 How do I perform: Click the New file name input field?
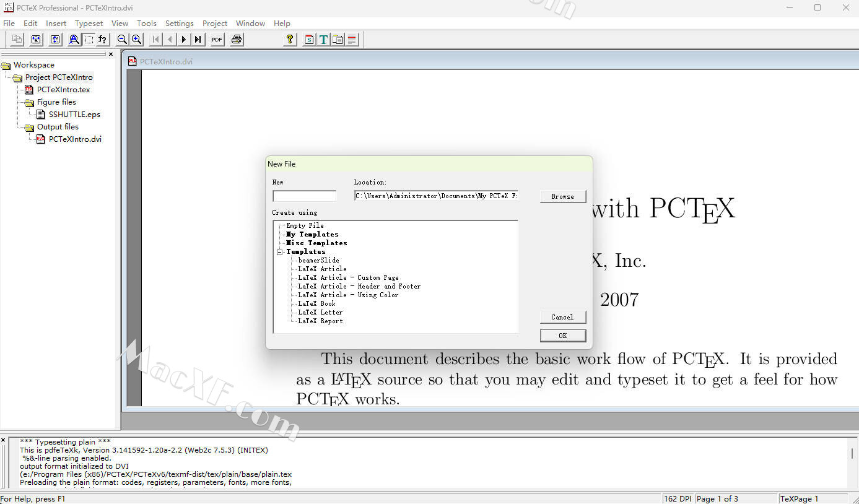[304, 196]
